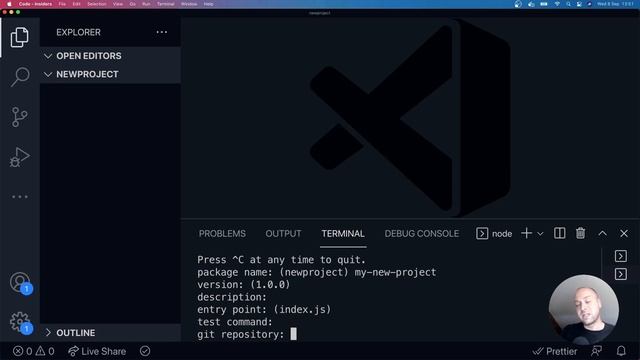Switch to the PROBLEMS tab

coord(222,233)
